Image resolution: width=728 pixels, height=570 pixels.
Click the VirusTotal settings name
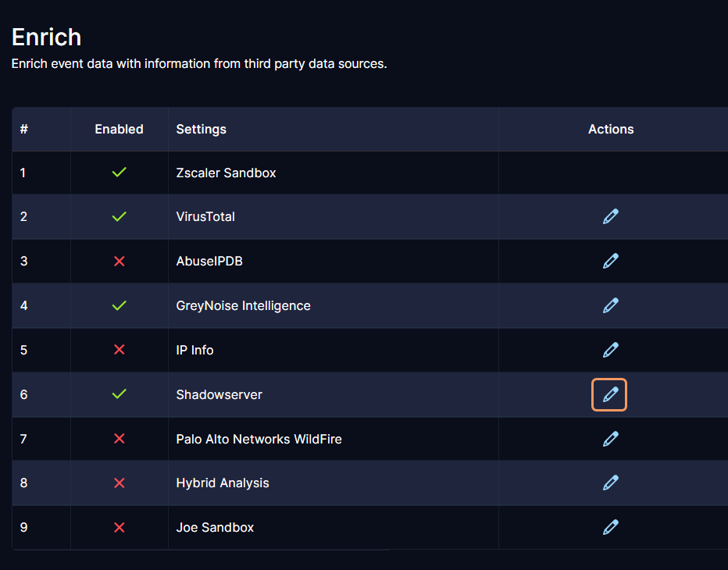[205, 216]
